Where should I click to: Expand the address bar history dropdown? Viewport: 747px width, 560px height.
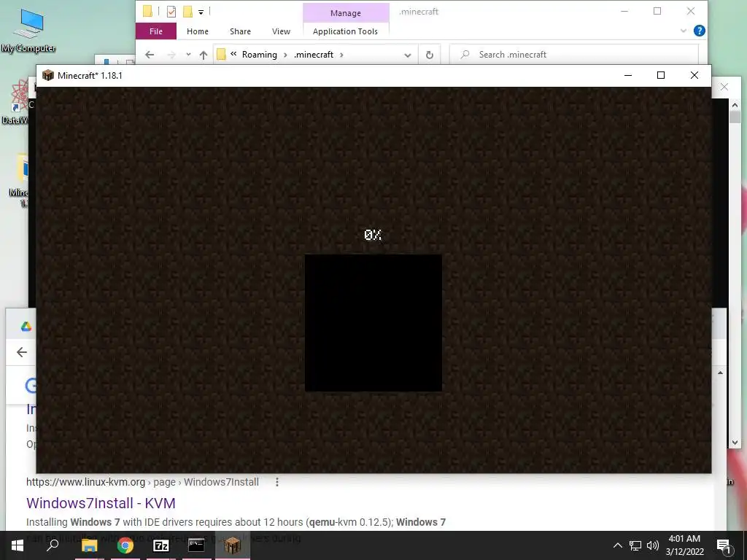point(407,55)
